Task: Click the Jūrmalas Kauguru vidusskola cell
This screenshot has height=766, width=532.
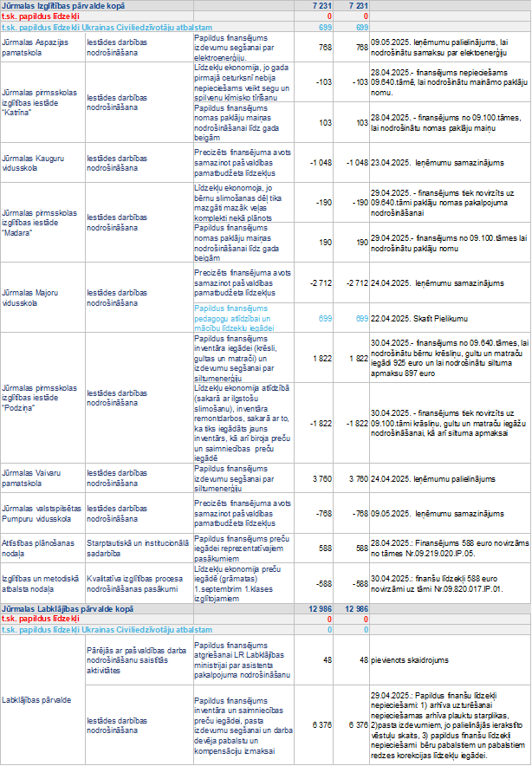Action: 42,162
